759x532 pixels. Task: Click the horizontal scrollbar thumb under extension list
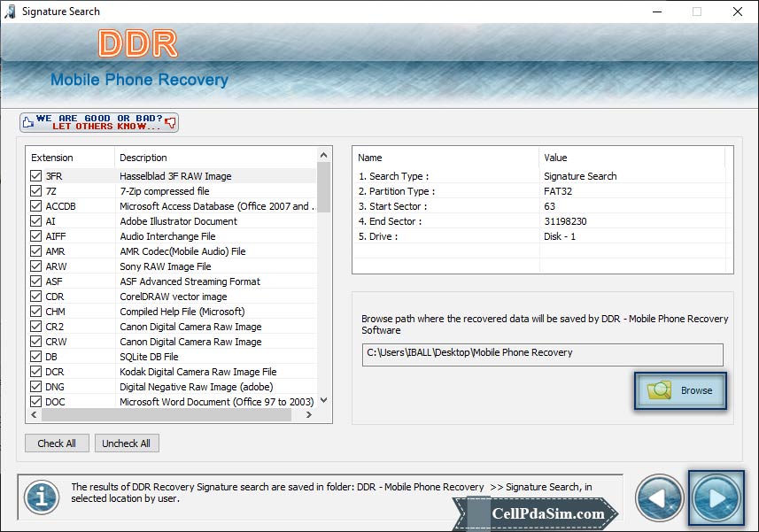pyautogui.click(x=167, y=414)
